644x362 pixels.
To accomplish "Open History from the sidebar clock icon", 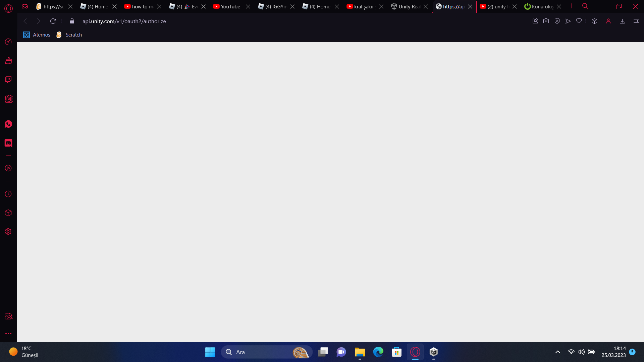I will coord(8,194).
